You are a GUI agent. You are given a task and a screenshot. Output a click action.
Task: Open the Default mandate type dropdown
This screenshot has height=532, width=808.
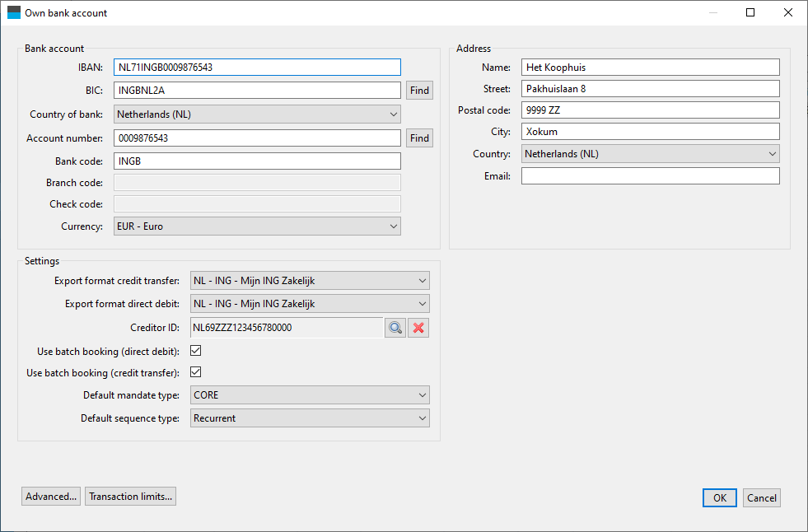coord(310,395)
